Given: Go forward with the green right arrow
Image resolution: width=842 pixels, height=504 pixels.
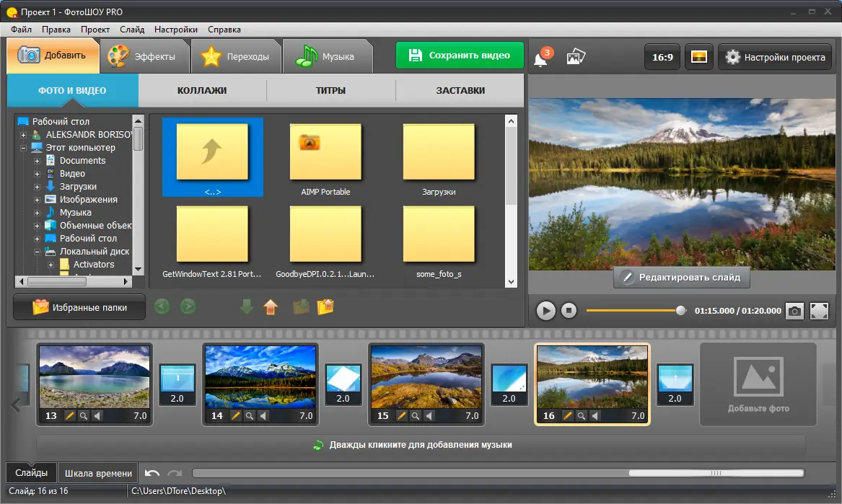Looking at the screenshot, I should pyautogui.click(x=188, y=306).
